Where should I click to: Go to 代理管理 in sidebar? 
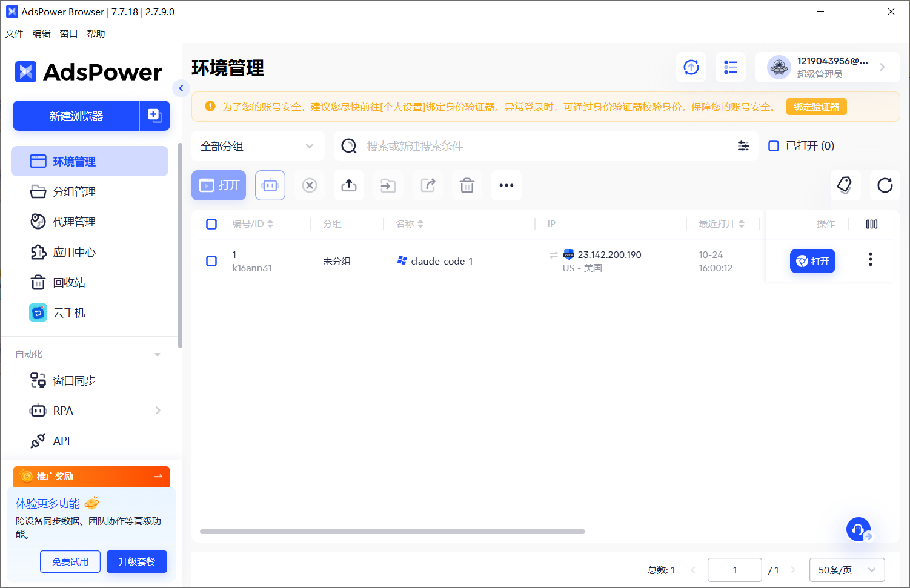[x=74, y=222]
